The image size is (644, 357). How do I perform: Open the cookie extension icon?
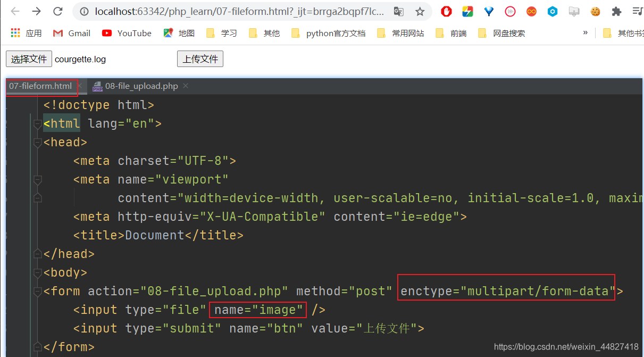click(595, 11)
